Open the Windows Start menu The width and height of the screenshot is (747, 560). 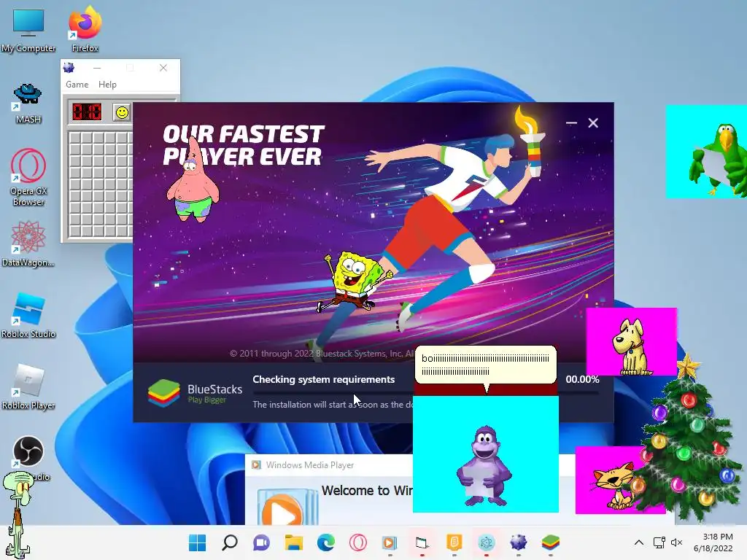197,542
